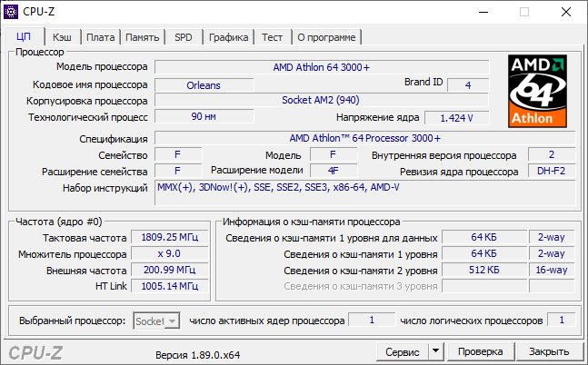Image resolution: width=588 pixels, height=365 pixels.
Task: Click the multiplier value x 9.0
Action: tap(170, 253)
